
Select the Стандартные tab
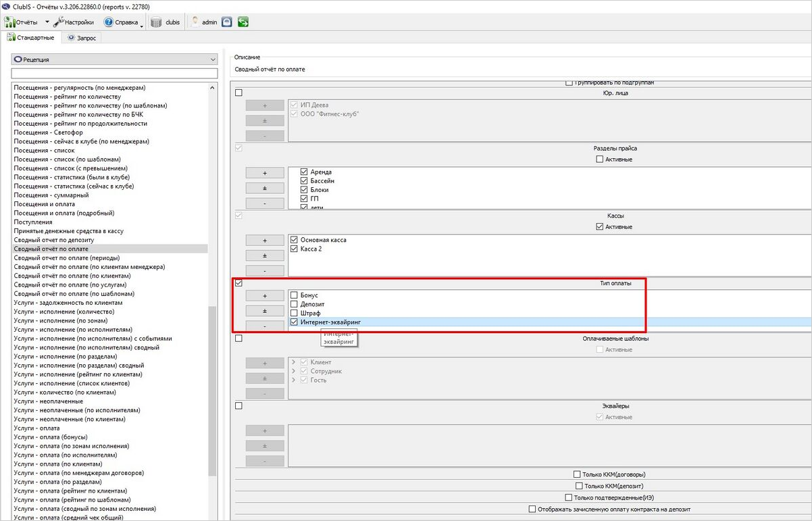[30, 38]
